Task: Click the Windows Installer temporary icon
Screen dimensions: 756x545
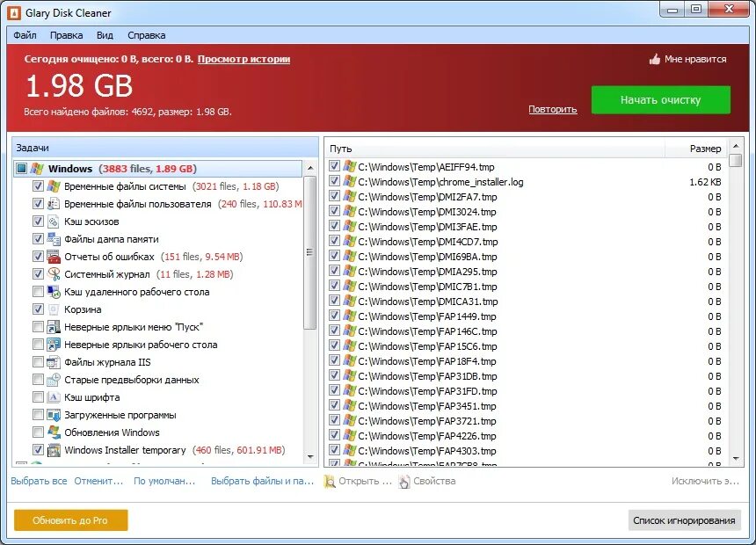Action: tap(54, 450)
